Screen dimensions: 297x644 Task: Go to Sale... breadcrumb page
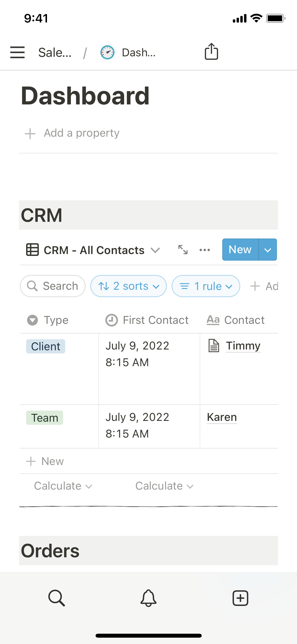[55, 52]
